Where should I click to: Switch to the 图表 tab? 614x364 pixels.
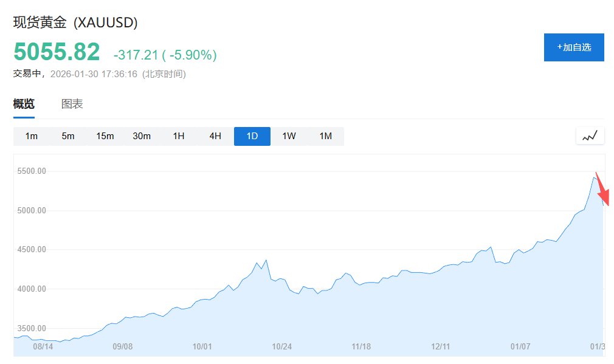(x=72, y=104)
